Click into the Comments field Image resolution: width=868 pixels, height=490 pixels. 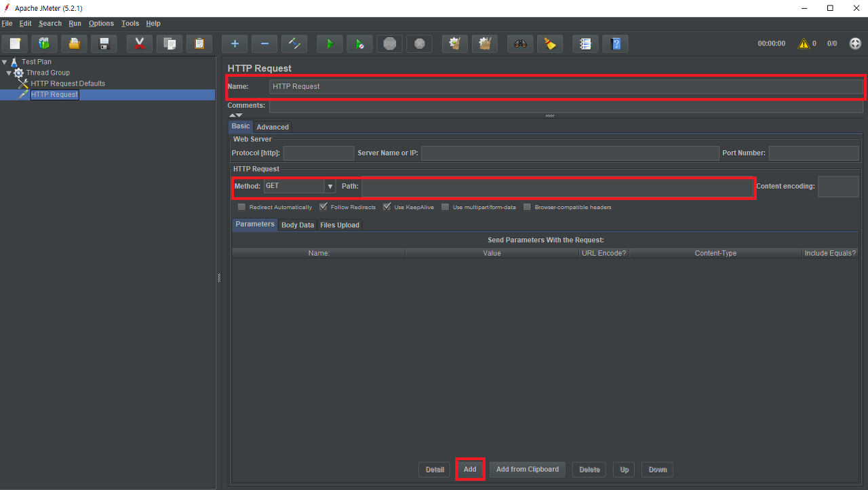(566, 106)
